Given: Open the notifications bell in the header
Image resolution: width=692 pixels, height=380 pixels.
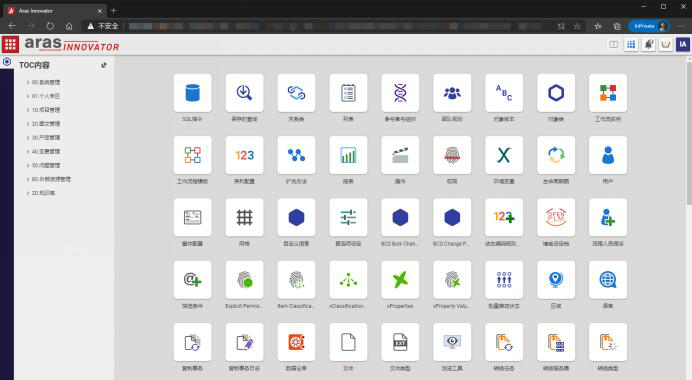Looking at the screenshot, I should tap(648, 44).
